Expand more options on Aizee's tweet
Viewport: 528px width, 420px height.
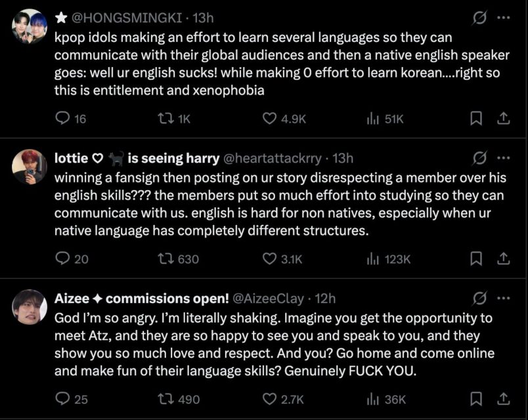pyautogui.click(x=504, y=299)
